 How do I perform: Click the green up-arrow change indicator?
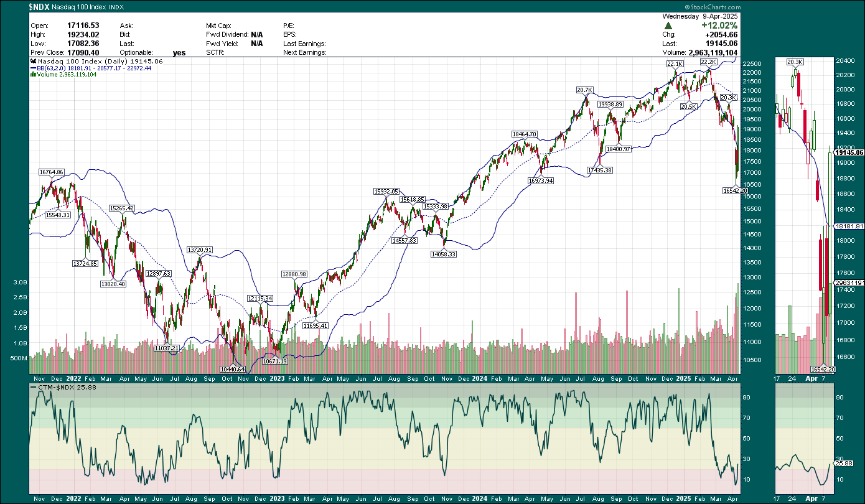click(668, 26)
